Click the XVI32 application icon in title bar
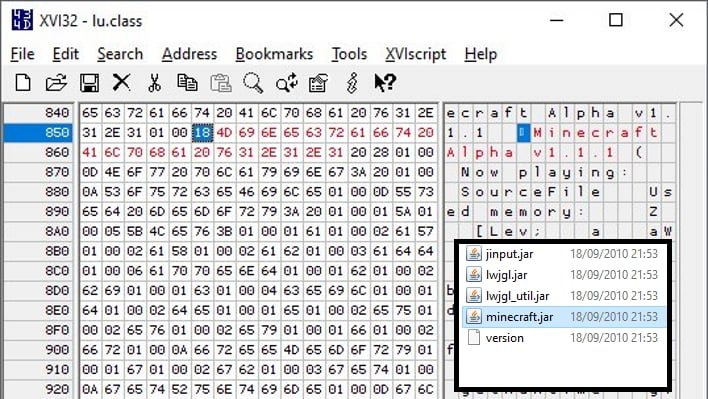708x399 pixels. [x=22, y=20]
